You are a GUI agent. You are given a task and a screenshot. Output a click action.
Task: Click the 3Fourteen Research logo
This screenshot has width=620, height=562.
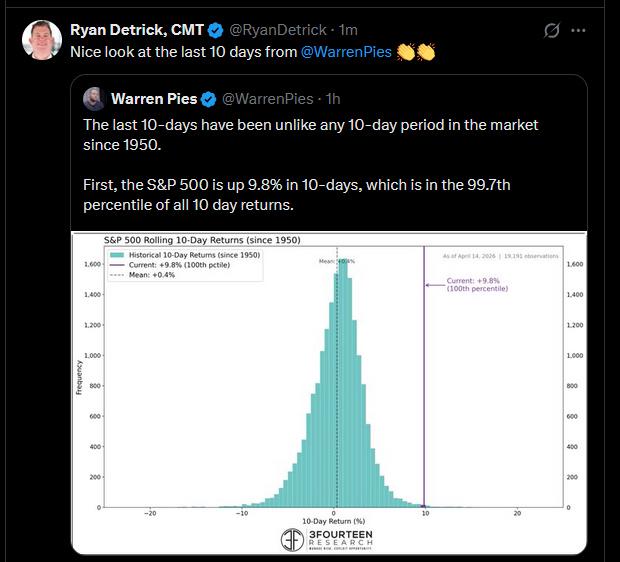(x=327, y=539)
